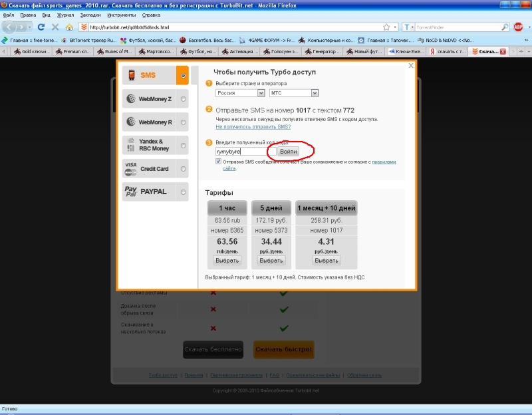Open the country dropdown showing Россия
Screen dimensions: 532x415
240,93
